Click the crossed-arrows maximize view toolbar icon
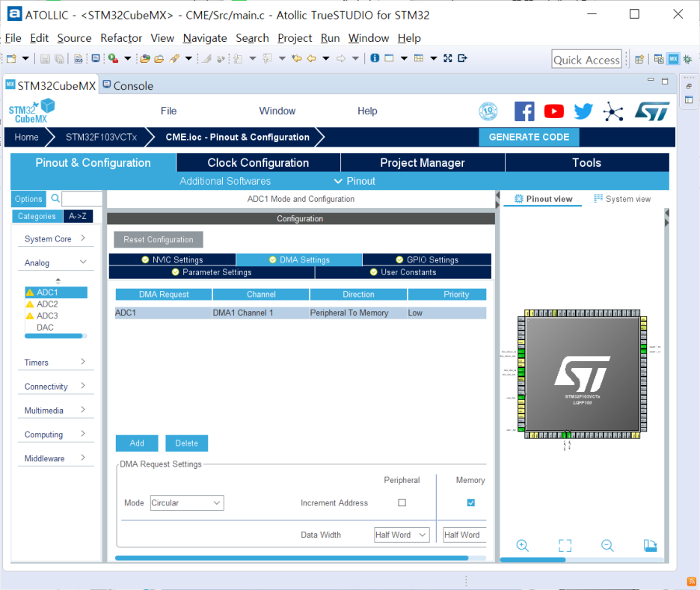 [448, 58]
